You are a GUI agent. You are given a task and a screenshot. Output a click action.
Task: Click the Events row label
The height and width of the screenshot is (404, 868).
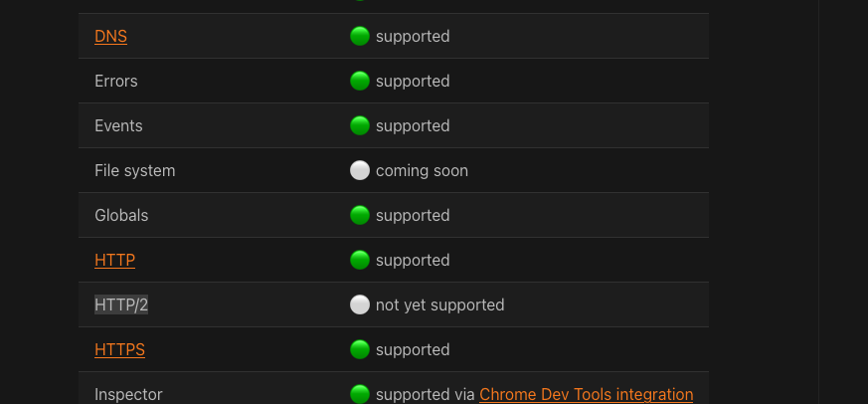click(x=118, y=126)
